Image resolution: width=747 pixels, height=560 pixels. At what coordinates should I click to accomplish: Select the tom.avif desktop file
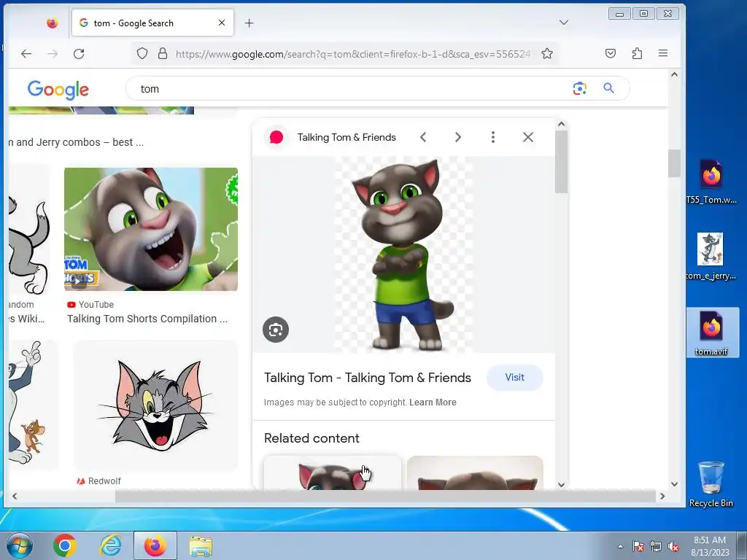[x=711, y=332]
